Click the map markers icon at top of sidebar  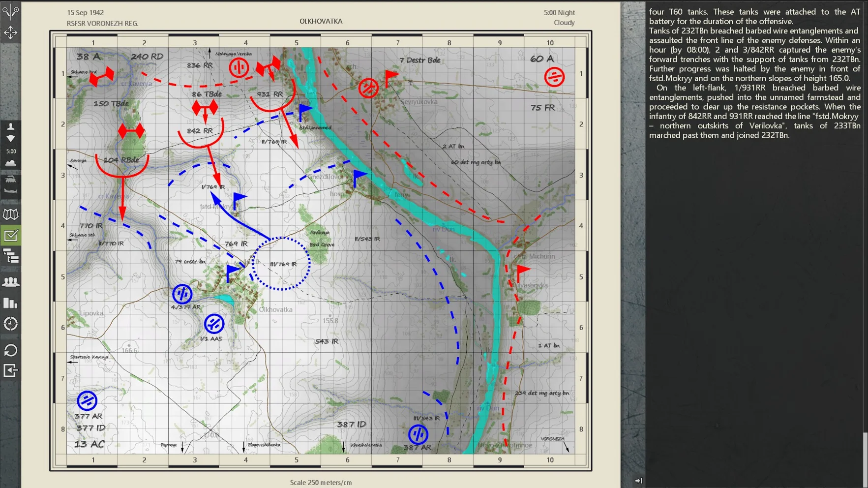(10, 10)
